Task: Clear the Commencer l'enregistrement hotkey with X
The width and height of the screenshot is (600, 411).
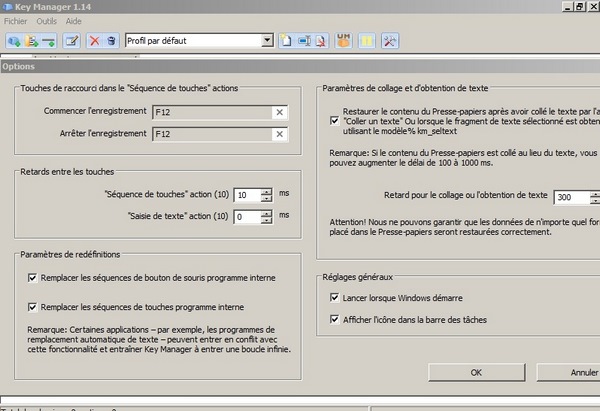Action: click(280, 112)
